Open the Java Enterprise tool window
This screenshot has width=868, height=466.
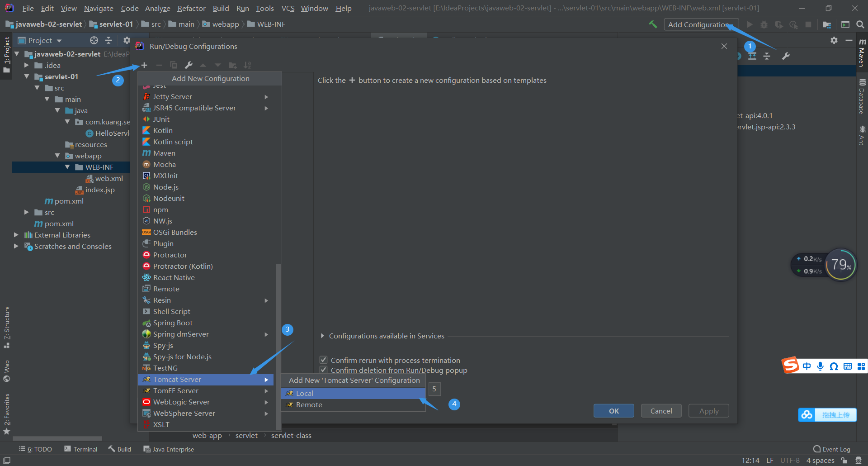click(x=169, y=449)
